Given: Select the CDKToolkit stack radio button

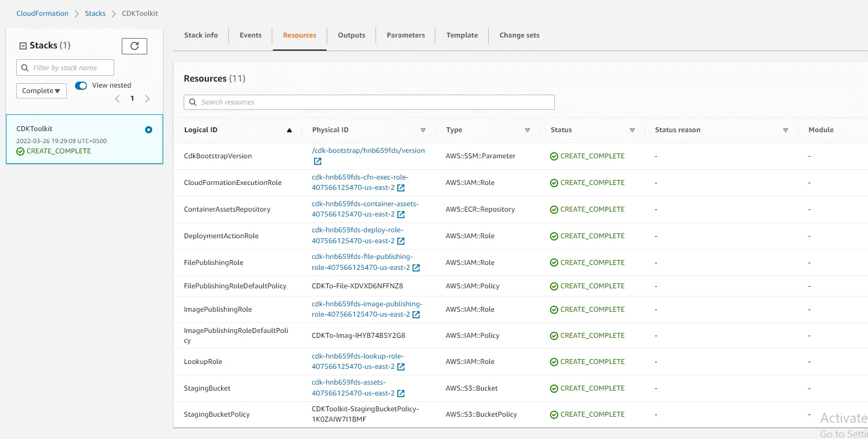Looking at the screenshot, I should click(148, 129).
